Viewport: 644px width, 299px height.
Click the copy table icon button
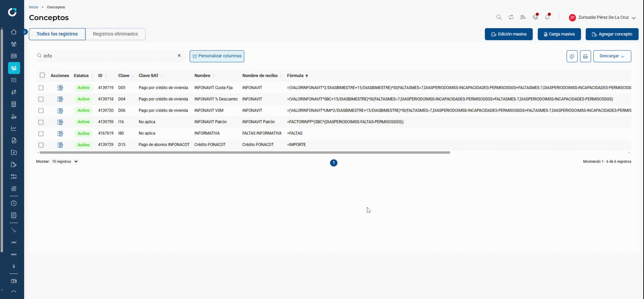(572, 56)
